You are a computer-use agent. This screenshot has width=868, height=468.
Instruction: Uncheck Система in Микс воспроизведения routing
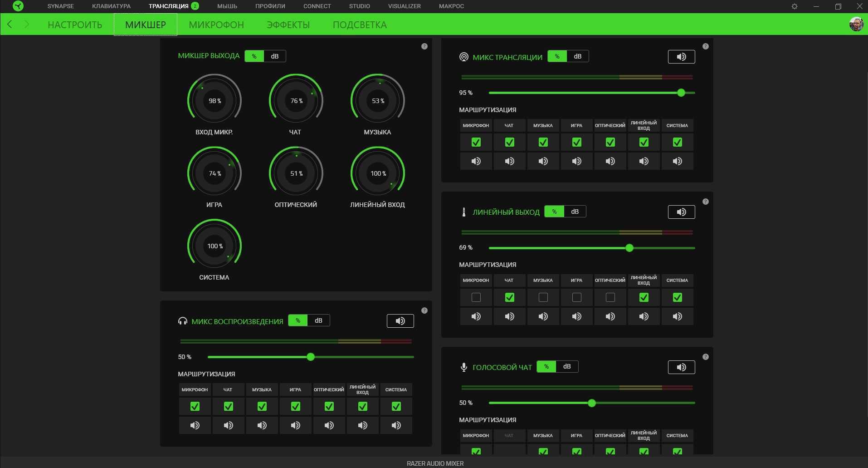coord(396,406)
